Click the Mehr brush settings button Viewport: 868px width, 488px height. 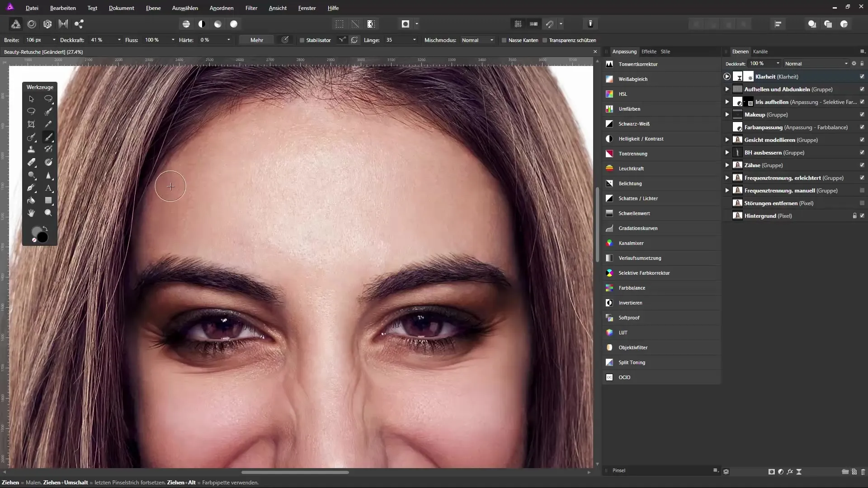[x=257, y=40]
